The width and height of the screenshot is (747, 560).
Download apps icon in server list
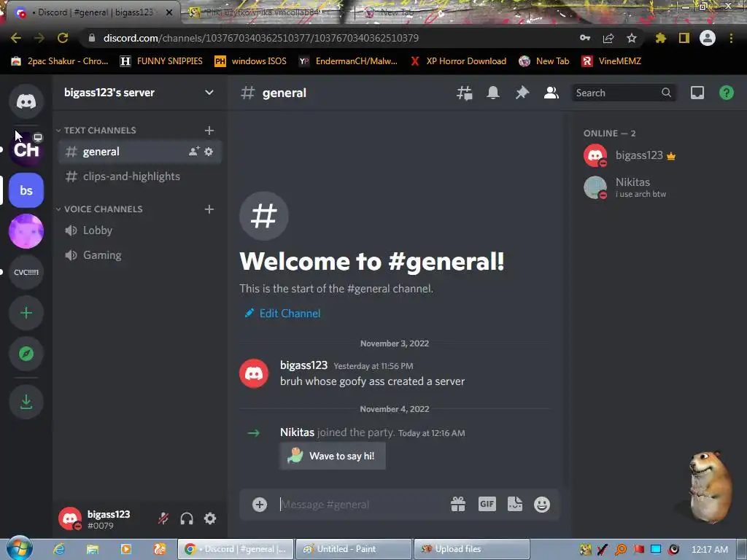tap(26, 402)
